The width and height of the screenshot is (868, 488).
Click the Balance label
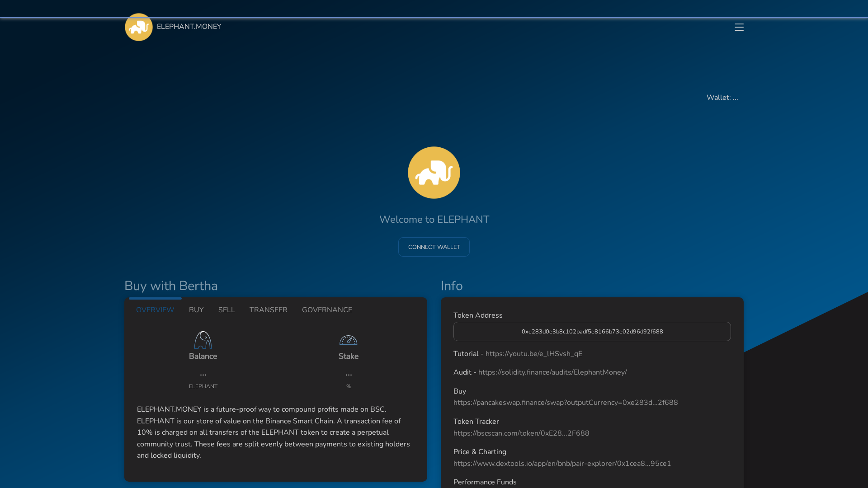203,357
